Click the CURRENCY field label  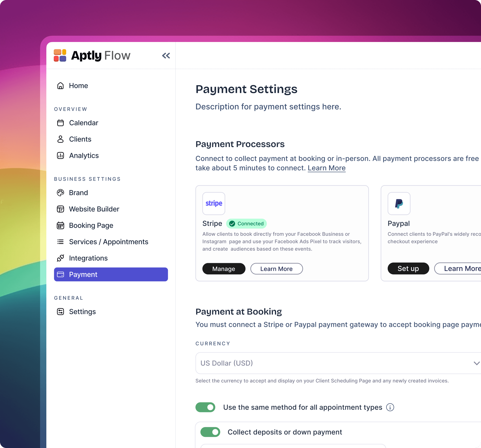click(213, 344)
